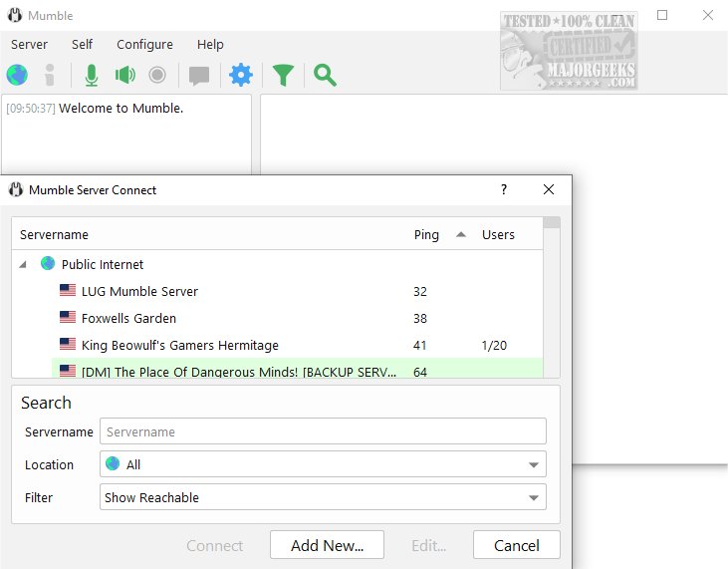Screen dimensions: 728x569
Task: Toggle the green filter funnel icon
Action: click(x=283, y=76)
